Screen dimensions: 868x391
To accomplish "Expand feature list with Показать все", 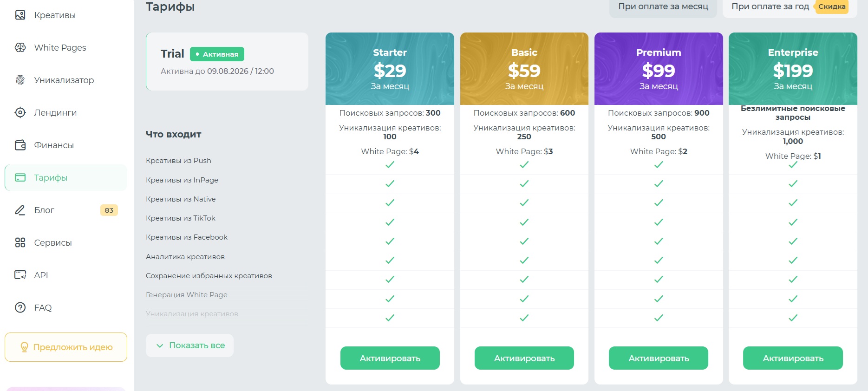I will (189, 345).
